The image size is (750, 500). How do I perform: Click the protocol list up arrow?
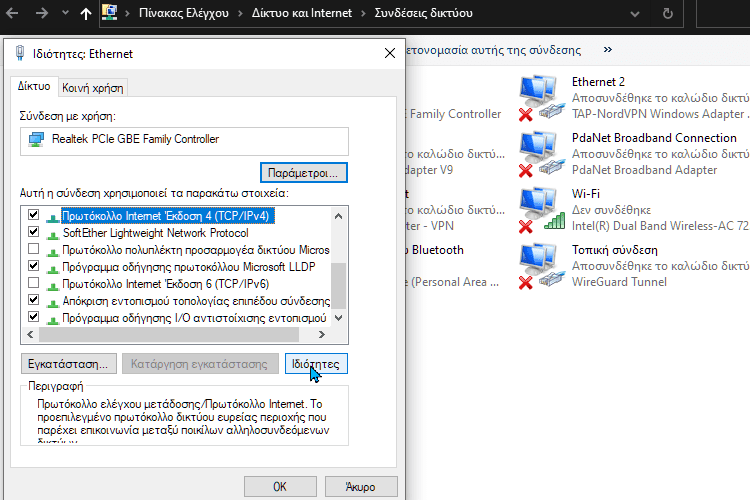(339, 216)
